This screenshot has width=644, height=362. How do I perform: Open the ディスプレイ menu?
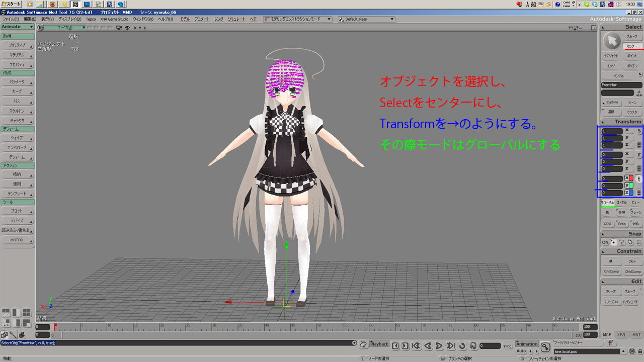point(69,19)
